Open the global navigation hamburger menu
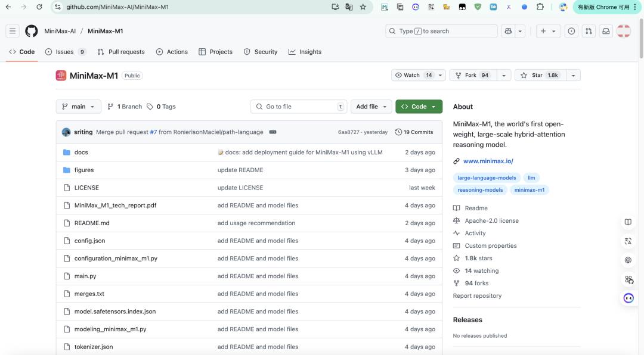Image resolution: width=644 pixels, height=355 pixels. [x=13, y=31]
